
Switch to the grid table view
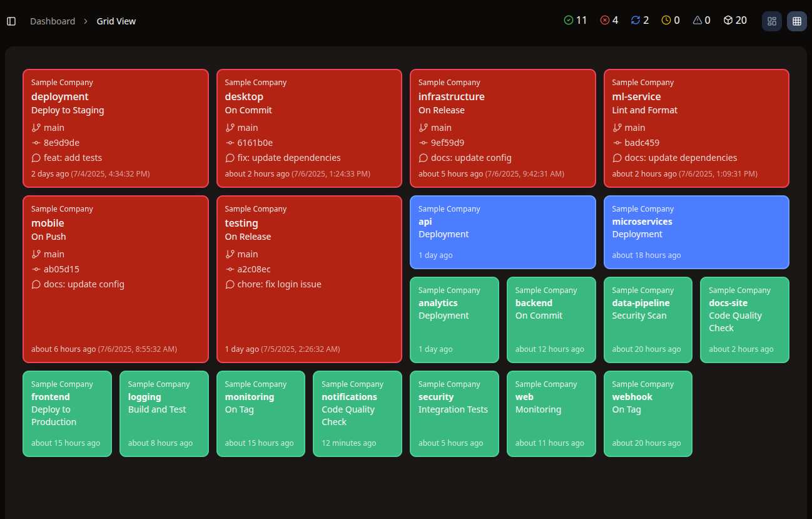(x=796, y=21)
